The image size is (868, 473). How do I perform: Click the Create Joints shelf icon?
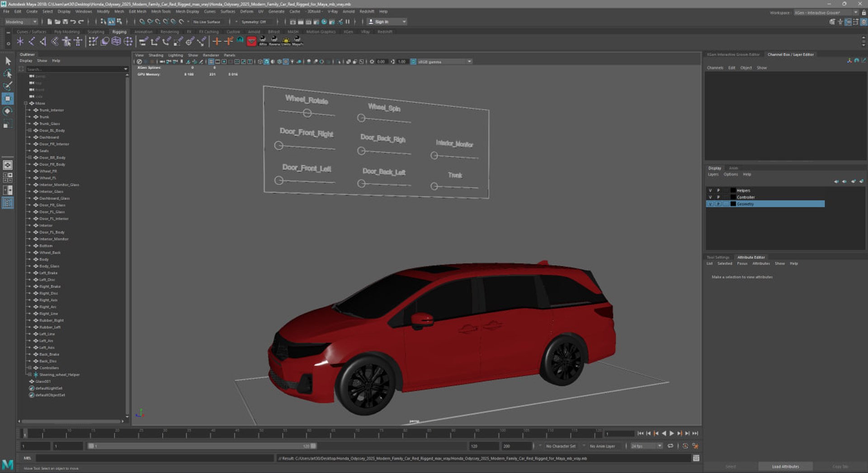[x=32, y=42]
